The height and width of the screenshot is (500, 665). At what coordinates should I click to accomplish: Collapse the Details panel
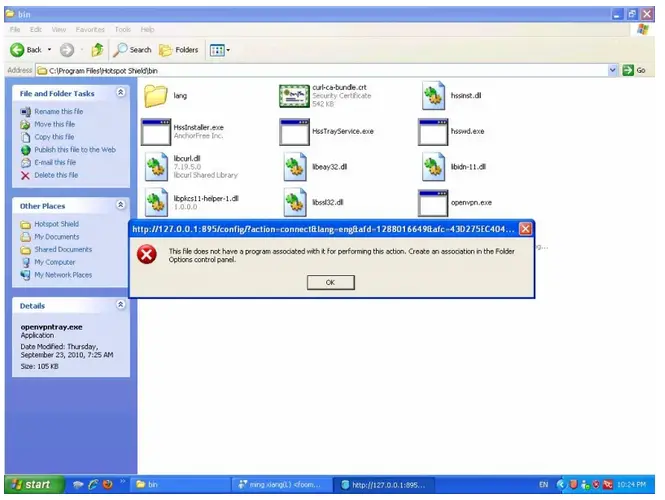tap(121, 305)
